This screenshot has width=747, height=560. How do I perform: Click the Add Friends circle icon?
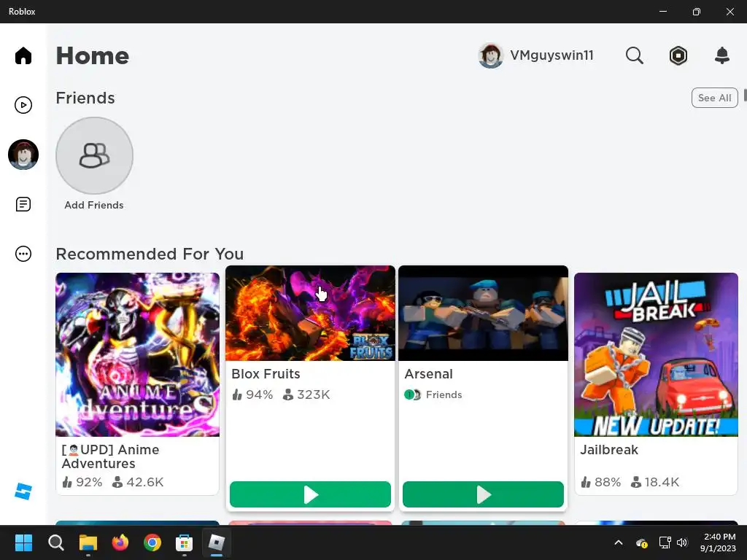coord(94,156)
